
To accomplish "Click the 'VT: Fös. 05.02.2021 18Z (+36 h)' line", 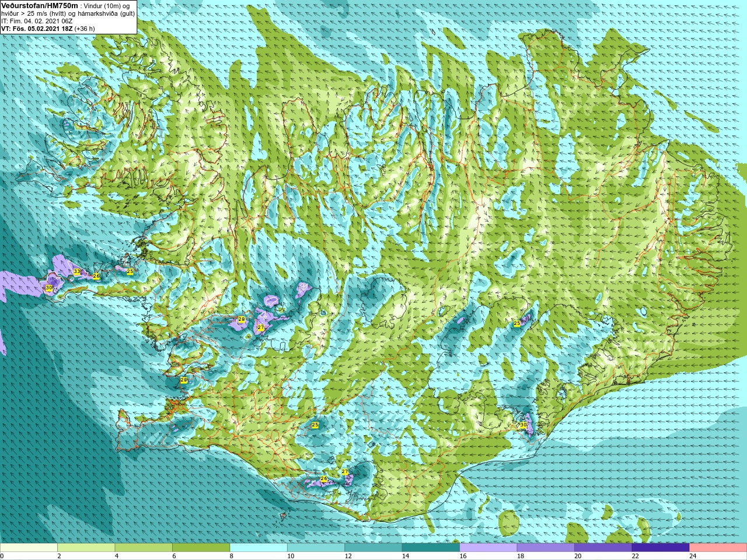I will [x=48, y=29].
